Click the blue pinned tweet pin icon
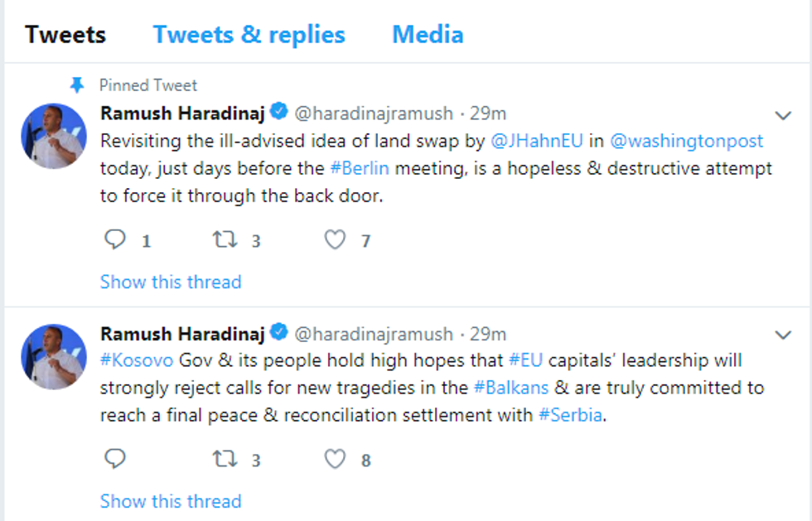812x521 pixels. 77,85
